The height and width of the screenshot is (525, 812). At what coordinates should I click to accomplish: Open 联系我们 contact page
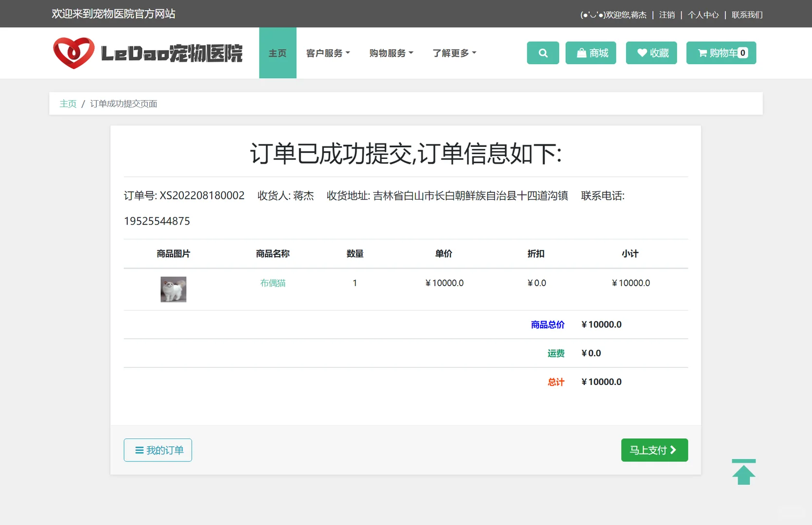click(x=747, y=15)
